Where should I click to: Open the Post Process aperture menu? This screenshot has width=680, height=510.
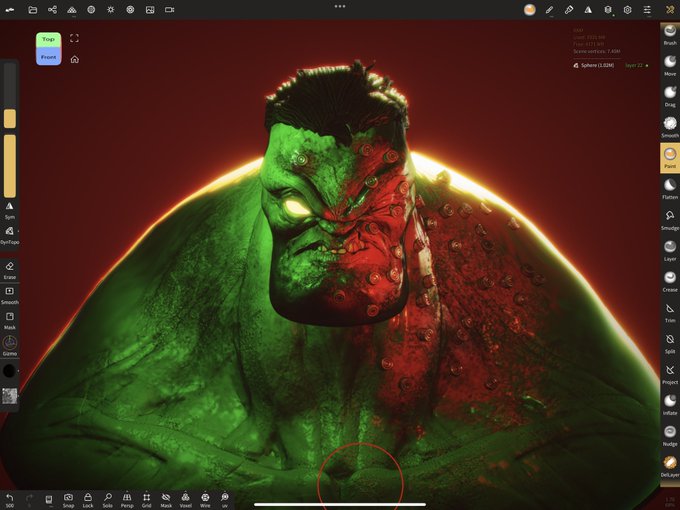point(130,10)
